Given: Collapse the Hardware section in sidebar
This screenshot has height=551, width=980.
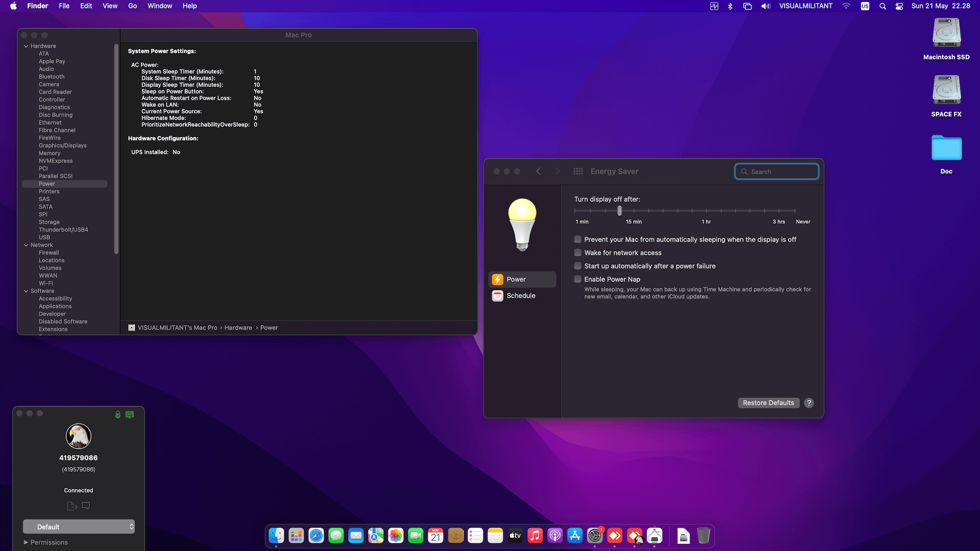Looking at the screenshot, I should coord(26,46).
